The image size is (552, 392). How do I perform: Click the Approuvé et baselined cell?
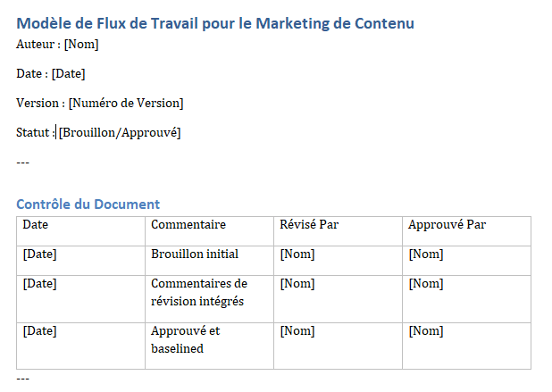click(x=210, y=346)
